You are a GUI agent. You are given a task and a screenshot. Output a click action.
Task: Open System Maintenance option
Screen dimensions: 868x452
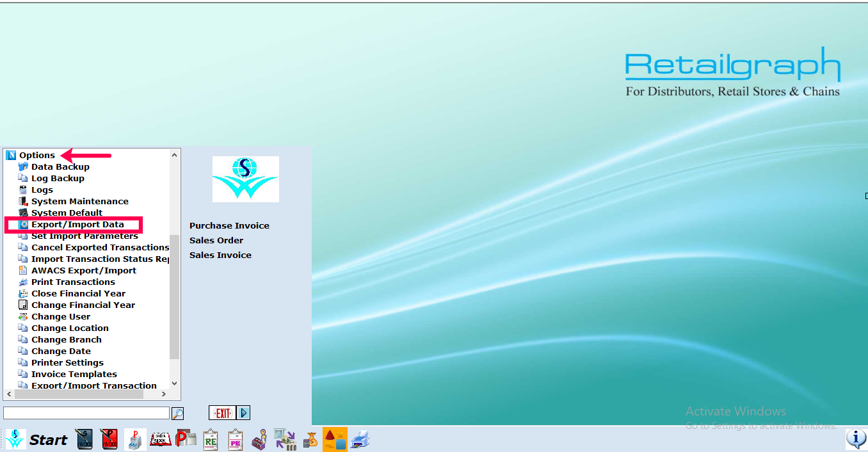[80, 201]
